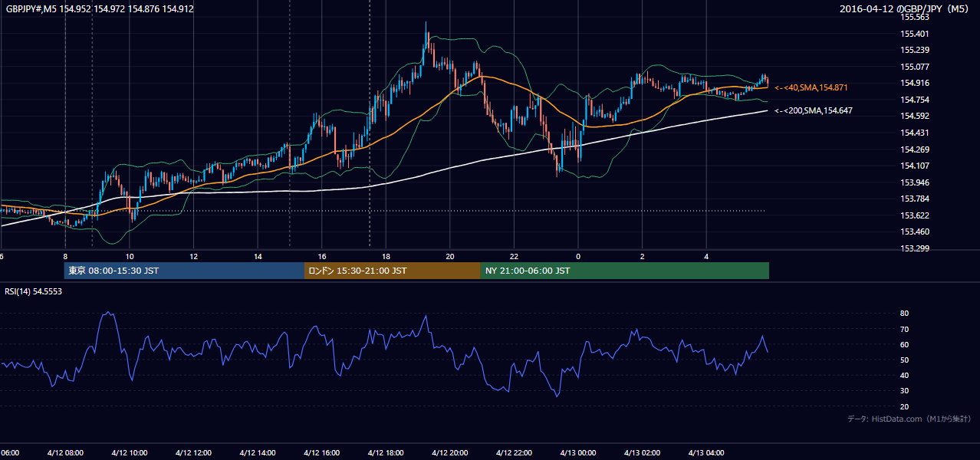Screen dimensions: 980x460
Task: Click price axis value 154.269
Action: tap(915, 149)
